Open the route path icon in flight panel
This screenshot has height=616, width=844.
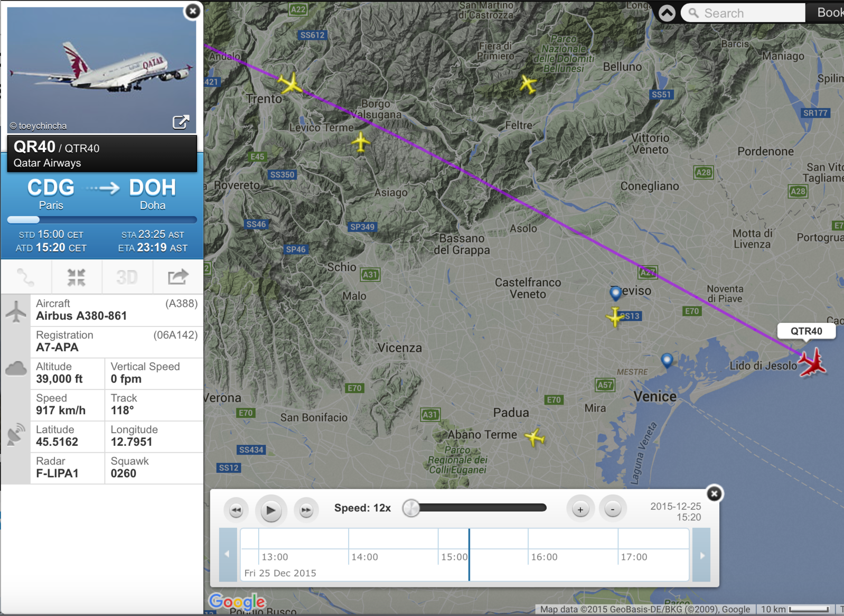point(26,277)
